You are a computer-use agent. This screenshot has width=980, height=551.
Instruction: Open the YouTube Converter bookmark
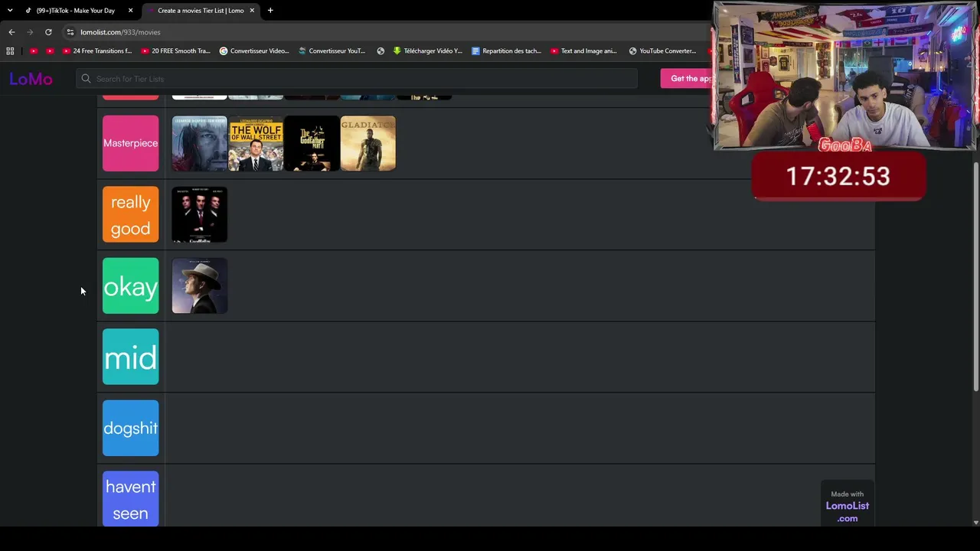(x=662, y=51)
